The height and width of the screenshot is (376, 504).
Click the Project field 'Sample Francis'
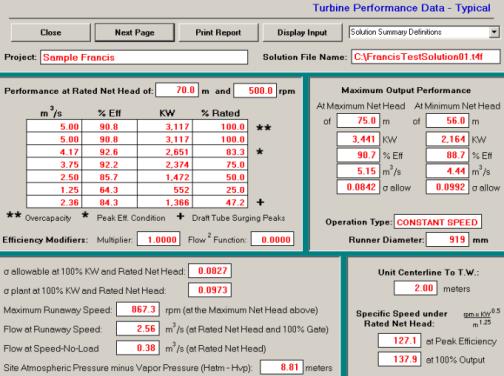144,57
